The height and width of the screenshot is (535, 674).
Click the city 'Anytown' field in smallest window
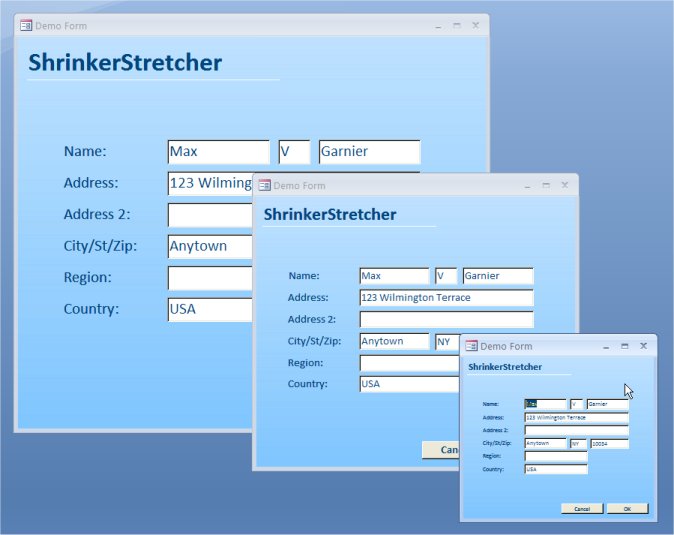click(545, 443)
